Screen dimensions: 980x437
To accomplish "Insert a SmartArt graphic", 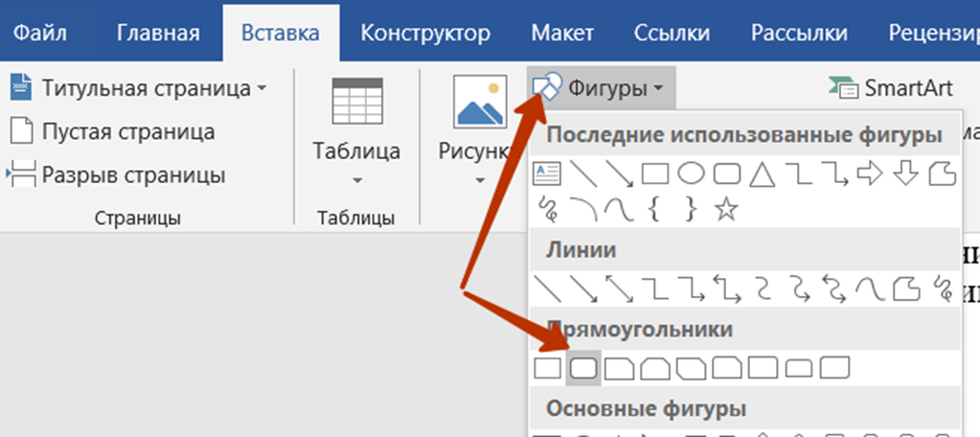I will pos(890,88).
